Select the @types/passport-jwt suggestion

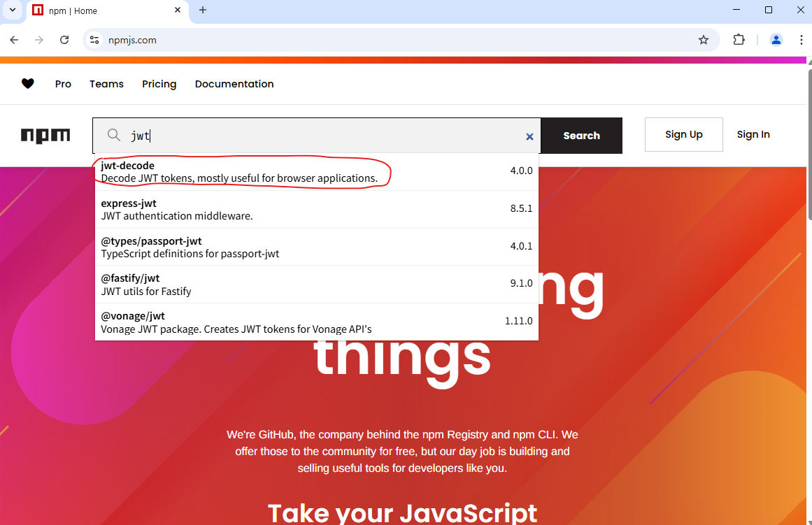(x=316, y=247)
